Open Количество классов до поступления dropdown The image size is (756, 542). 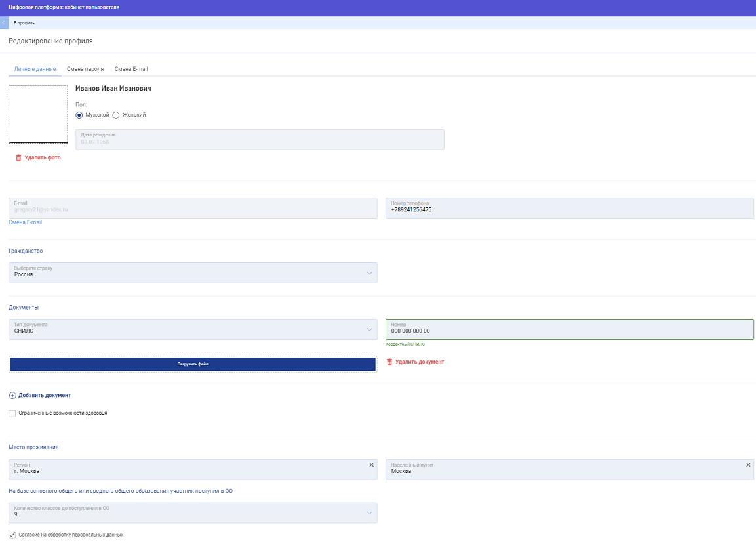pyautogui.click(x=369, y=513)
